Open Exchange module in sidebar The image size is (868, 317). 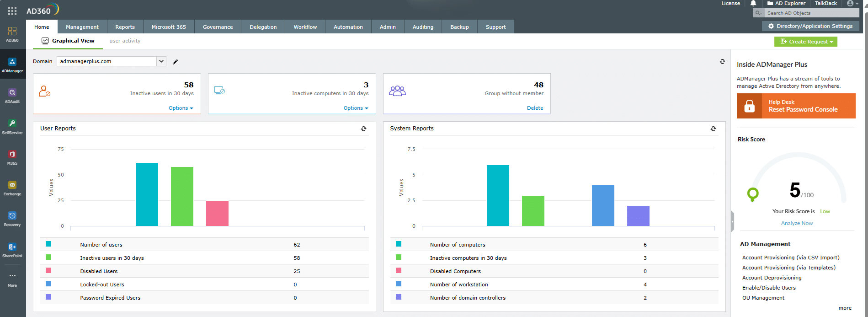[x=12, y=188]
